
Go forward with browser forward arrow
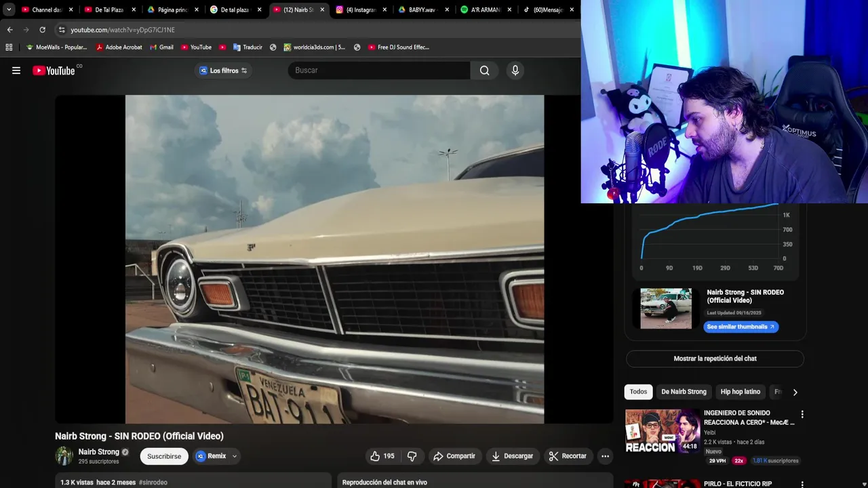[26, 30]
